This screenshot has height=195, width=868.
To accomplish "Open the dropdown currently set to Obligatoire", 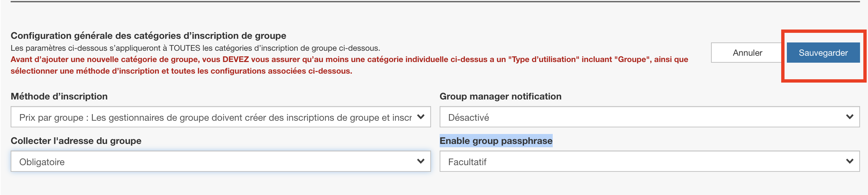I will pyautogui.click(x=216, y=162).
